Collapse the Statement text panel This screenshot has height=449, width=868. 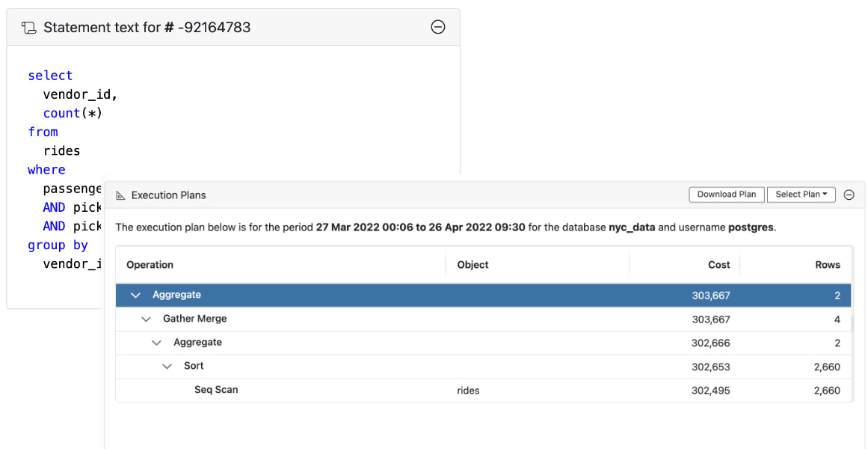pyautogui.click(x=438, y=27)
